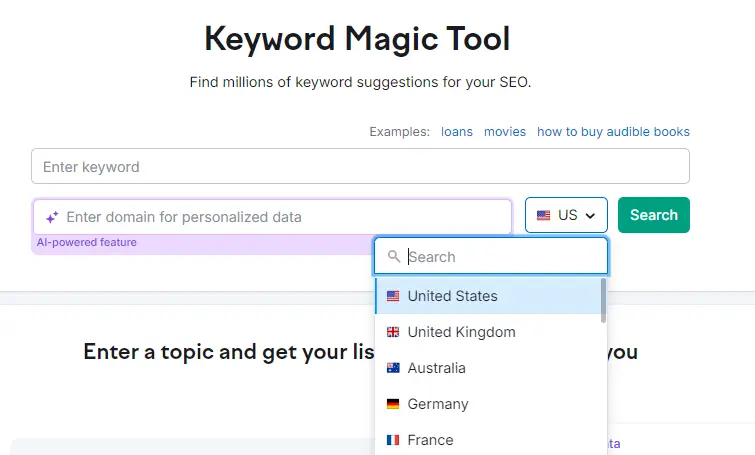This screenshot has height=455, width=755.
Task: Open the 'loans' example link
Action: tap(457, 131)
